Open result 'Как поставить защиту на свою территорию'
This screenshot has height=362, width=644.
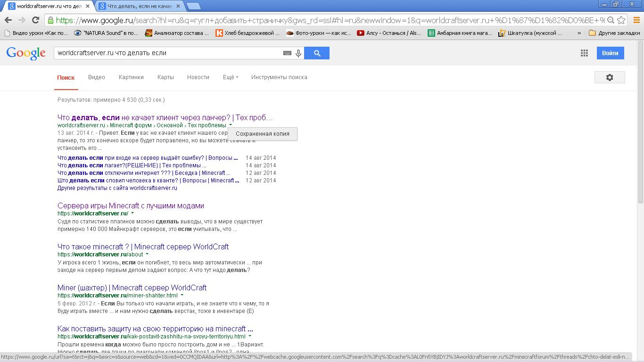point(155,329)
